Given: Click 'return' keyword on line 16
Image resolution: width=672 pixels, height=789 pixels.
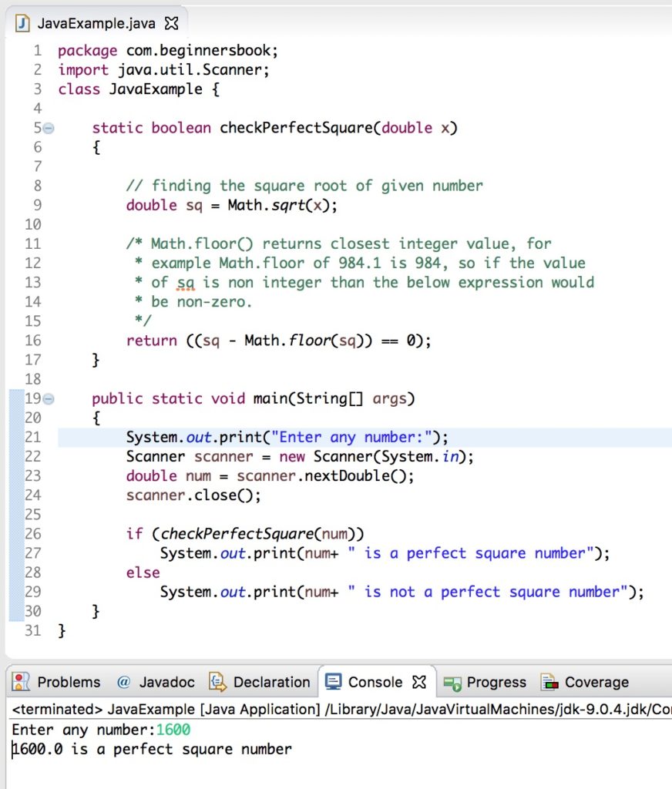Looking at the screenshot, I should pyautogui.click(x=152, y=341).
